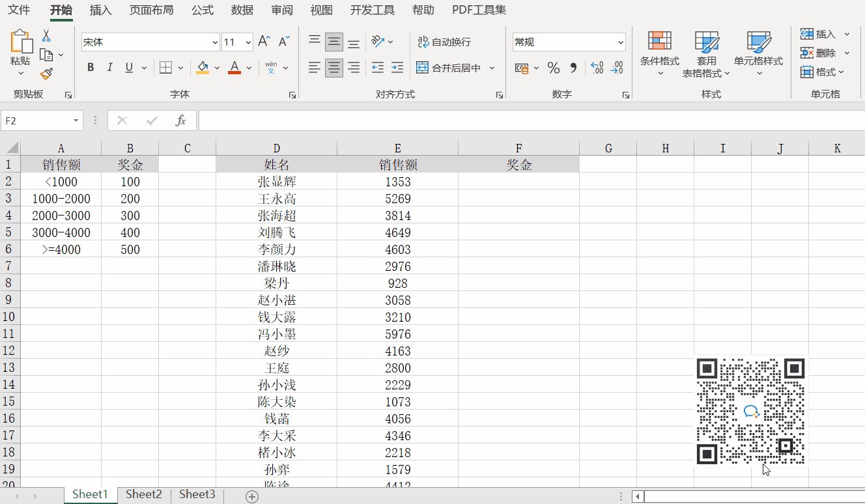Switch to PDF工具集 tab
This screenshot has width=865, height=504.
[x=479, y=10]
